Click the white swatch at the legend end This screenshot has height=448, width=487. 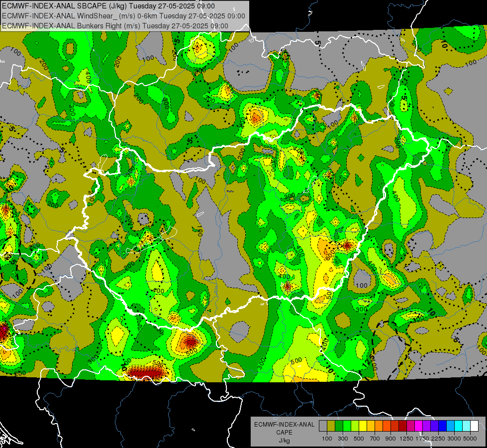tap(474, 426)
